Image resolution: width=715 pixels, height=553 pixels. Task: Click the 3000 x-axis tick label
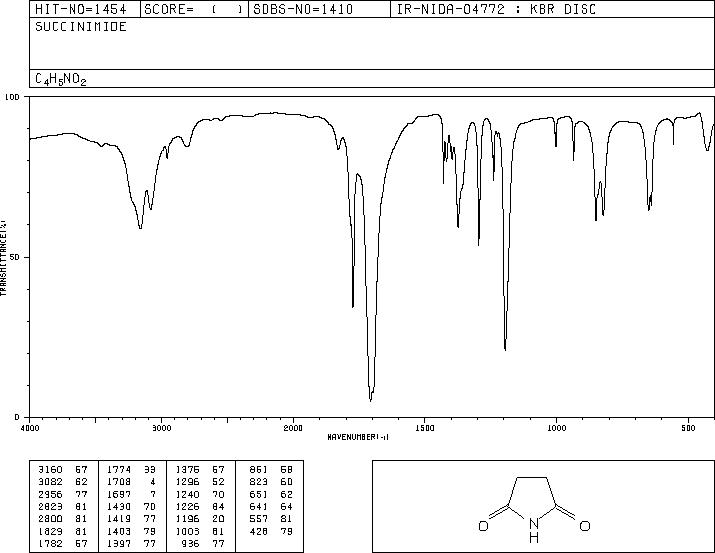[x=162, y=428]
